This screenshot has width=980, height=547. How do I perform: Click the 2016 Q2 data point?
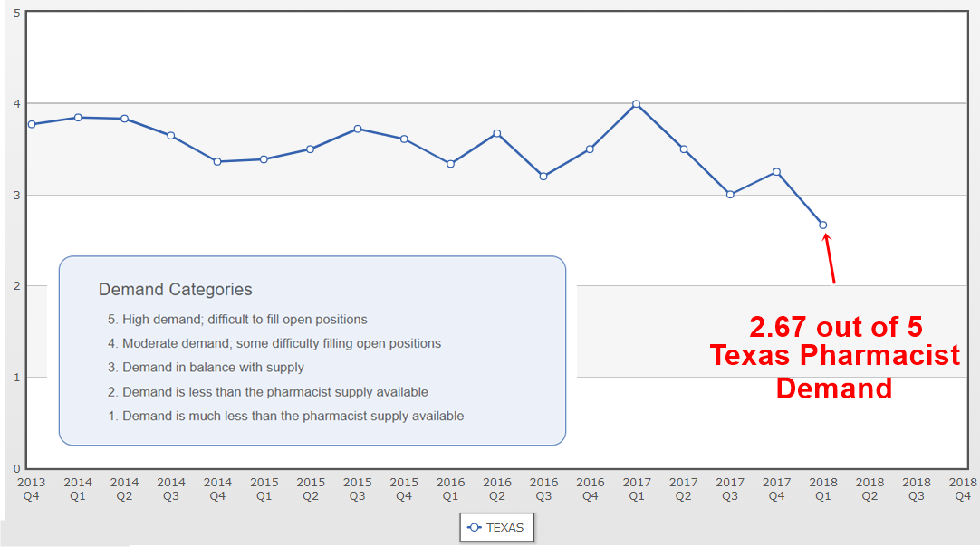point(496,133)
